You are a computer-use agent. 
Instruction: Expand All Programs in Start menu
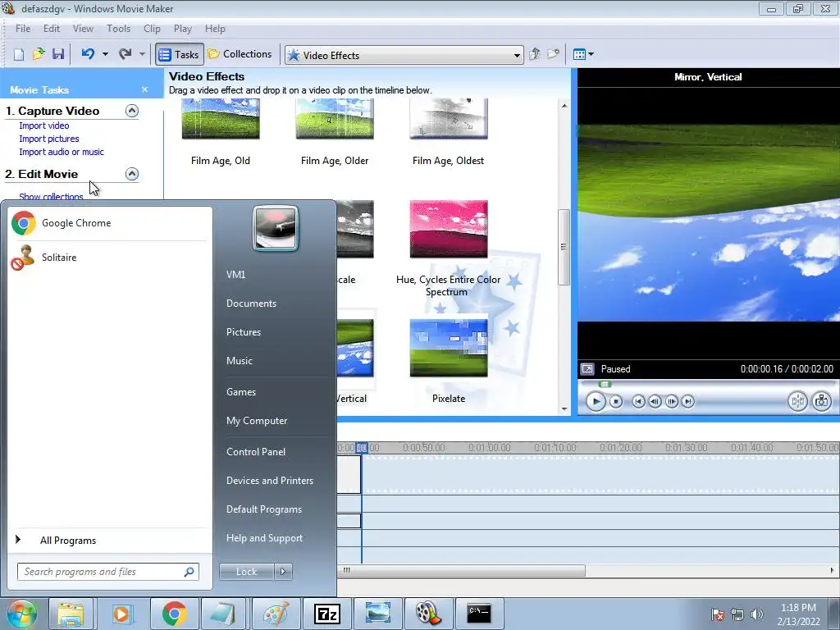(109, 541)
